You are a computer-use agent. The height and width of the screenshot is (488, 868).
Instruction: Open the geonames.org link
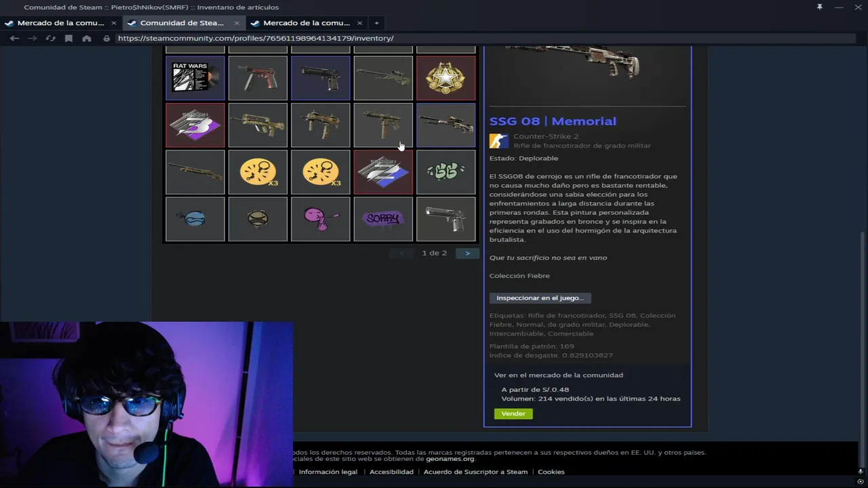pyautogui.click(x=450, y=459)
